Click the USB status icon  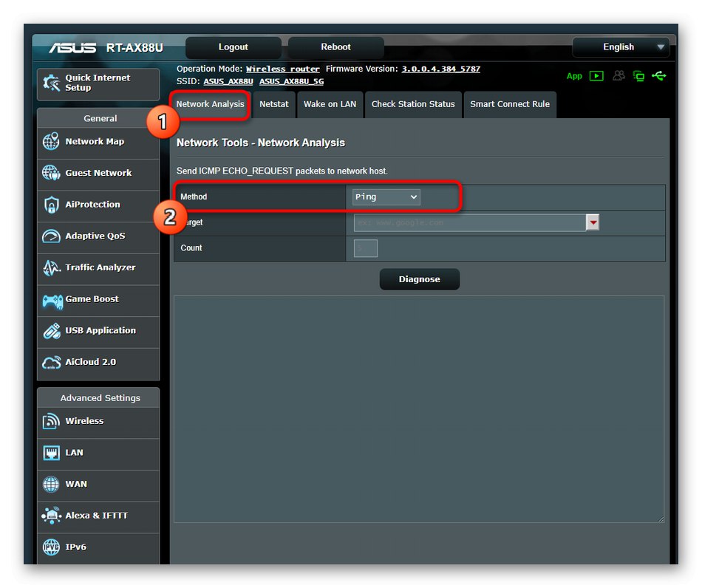coord(659,75)
